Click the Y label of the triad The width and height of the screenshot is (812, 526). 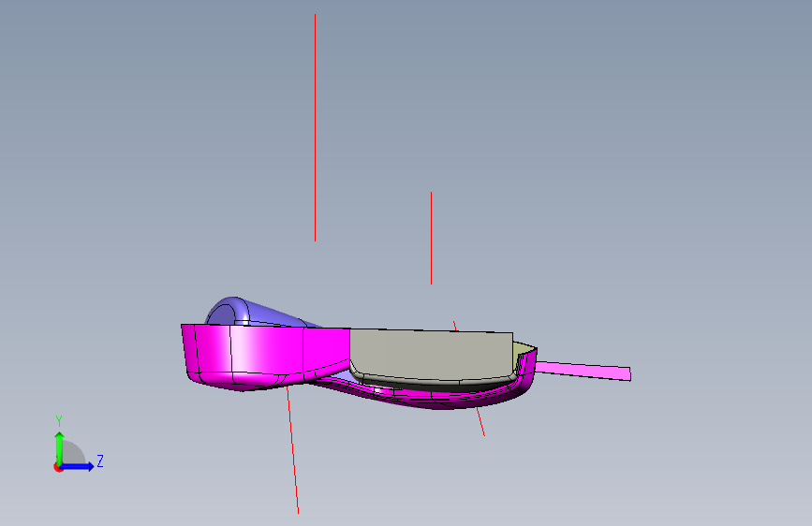click(59, 420)
